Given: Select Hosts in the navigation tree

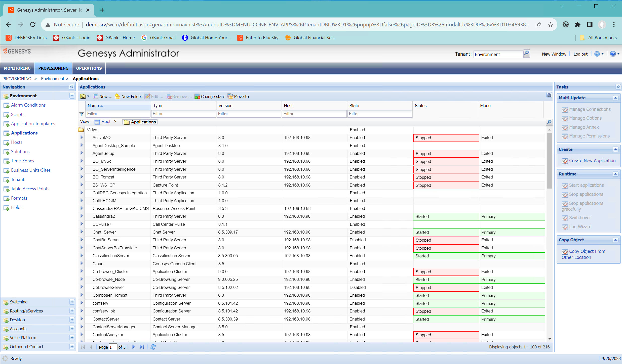Looking at the screenshot, I should pos(17,142).
